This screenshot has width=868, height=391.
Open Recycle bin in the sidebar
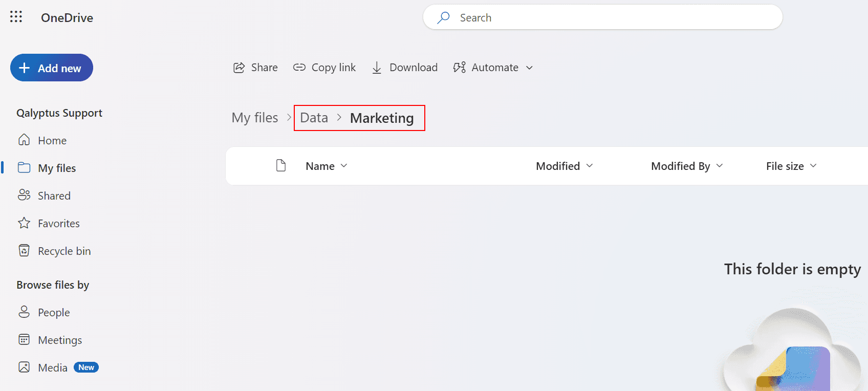click(54, 251)
